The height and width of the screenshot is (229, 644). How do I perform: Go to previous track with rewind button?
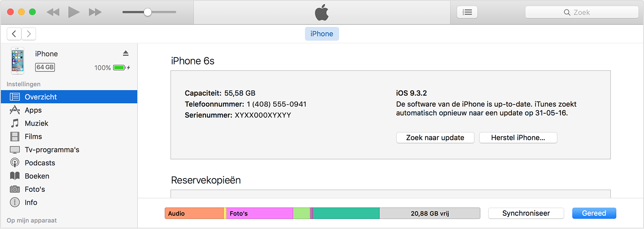[53, 12]
